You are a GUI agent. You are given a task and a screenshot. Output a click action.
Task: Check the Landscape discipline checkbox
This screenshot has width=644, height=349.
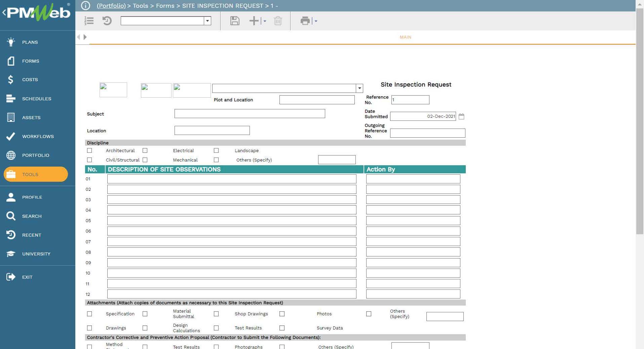(216, 150)
